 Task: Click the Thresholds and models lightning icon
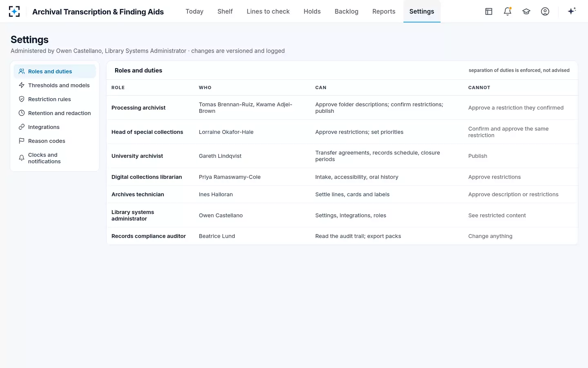(x=22, y=85)
